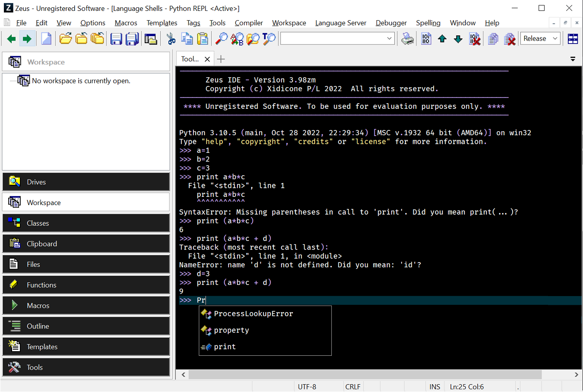
Task: Open the Language Server menu
Action: (x=341, y=23)
